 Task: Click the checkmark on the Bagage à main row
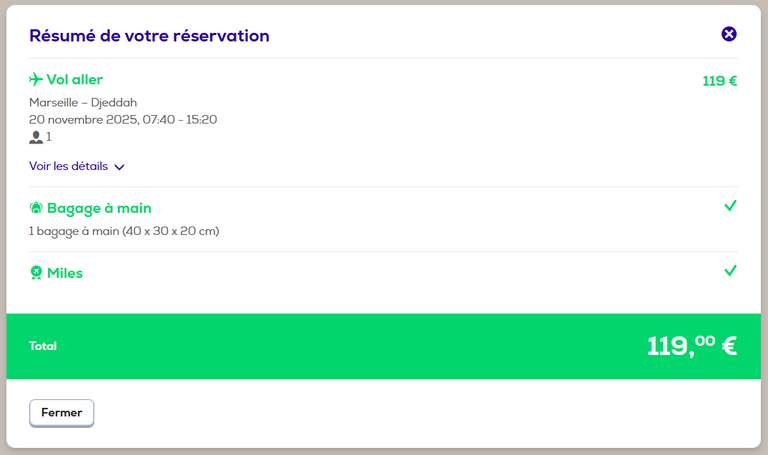(x=730, y=206)
